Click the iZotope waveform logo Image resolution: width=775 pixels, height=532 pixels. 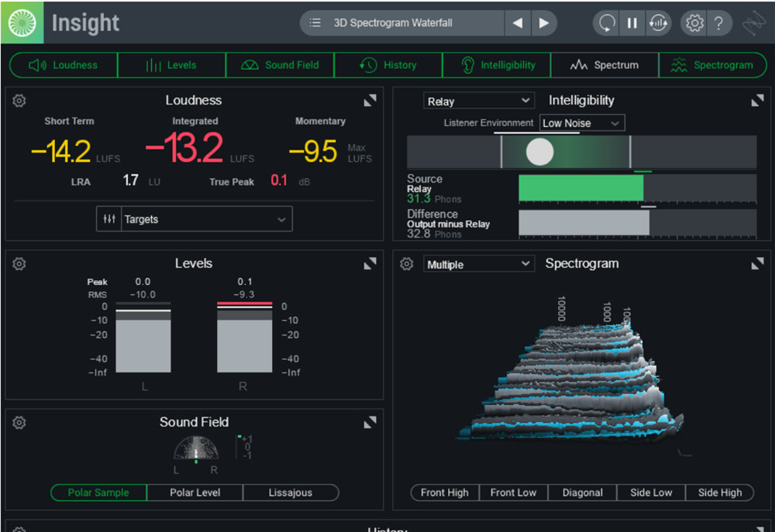[x=754, y=22]
